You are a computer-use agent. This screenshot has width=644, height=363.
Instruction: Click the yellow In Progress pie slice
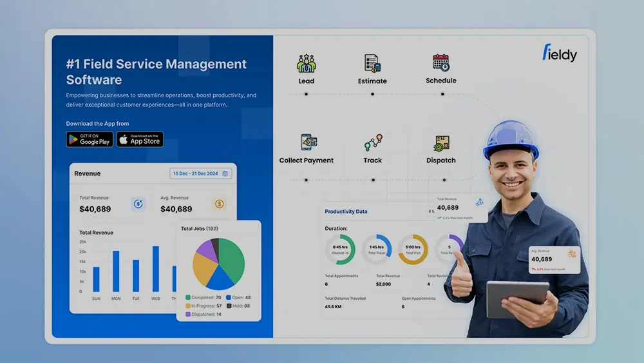click(204, 270)
